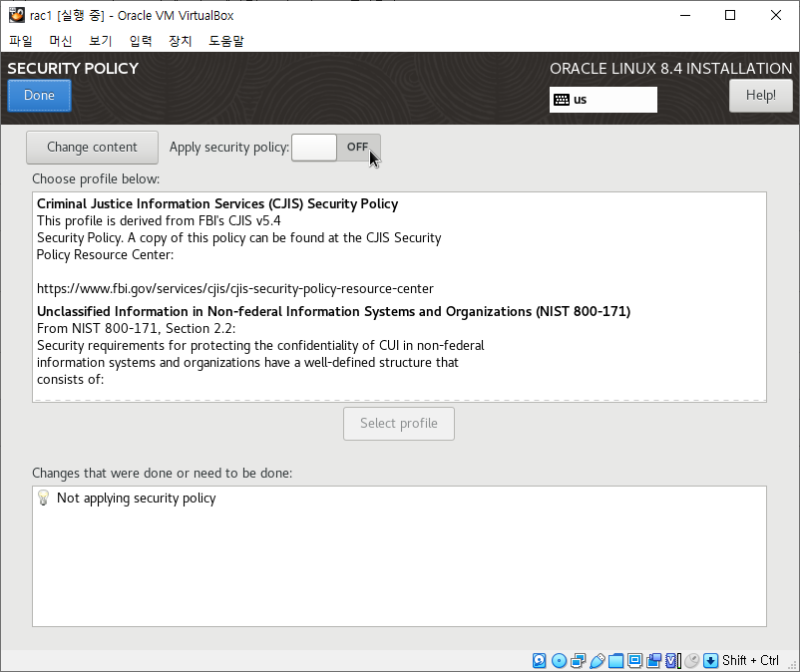This screenshot has width=800, height=672.
Task: Select the us keyboard layout indicator
Action: click(x=603, y=100)
